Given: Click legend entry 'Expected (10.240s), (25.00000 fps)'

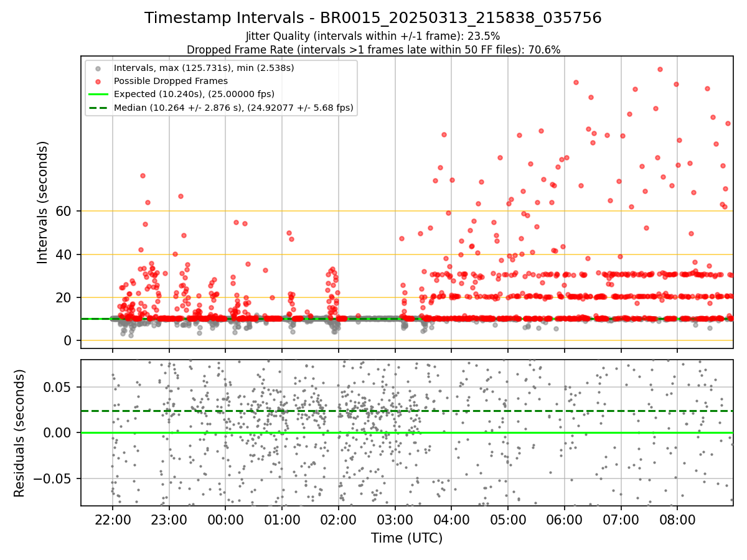Looking at the screenshot, I should click(194, 94).
